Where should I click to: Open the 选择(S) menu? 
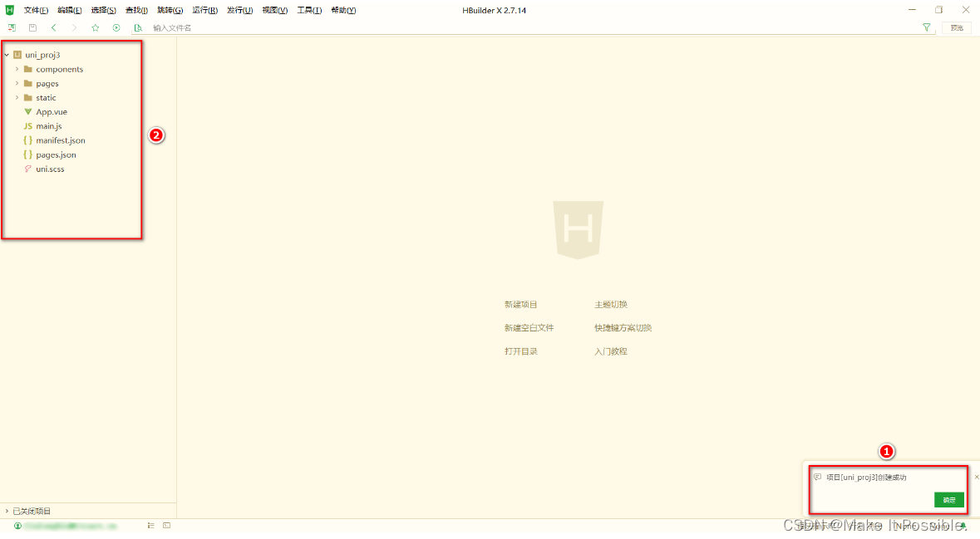103,11
